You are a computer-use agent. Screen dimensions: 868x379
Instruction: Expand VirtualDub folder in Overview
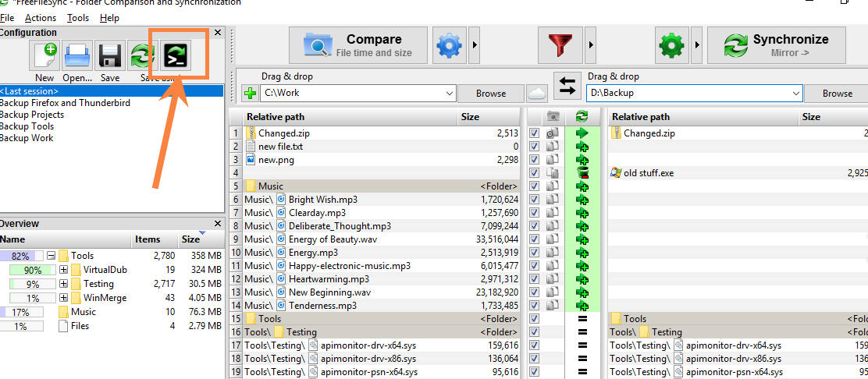[x=63, y=270]
